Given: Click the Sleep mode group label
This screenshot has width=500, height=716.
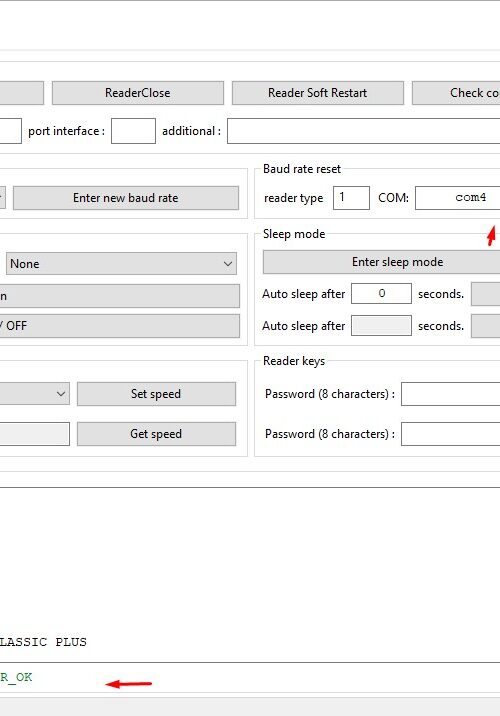Looking at the screenshot, I should tap(294, 234).
